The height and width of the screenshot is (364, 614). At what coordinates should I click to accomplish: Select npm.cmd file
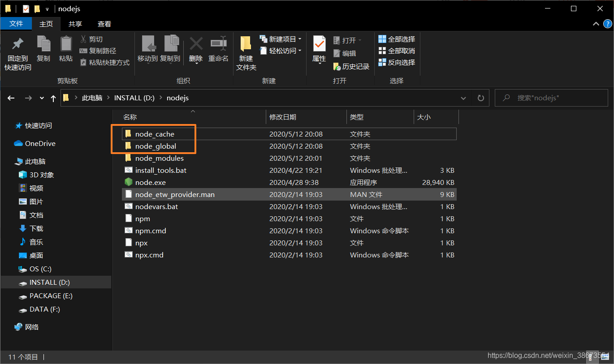tap(289, 231)
